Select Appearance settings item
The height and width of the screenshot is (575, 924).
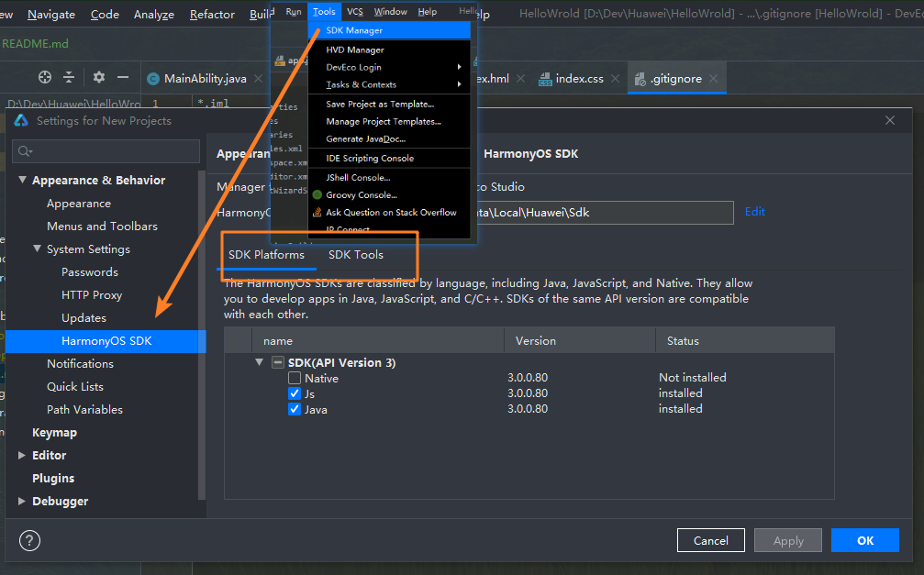click(78, 204)
